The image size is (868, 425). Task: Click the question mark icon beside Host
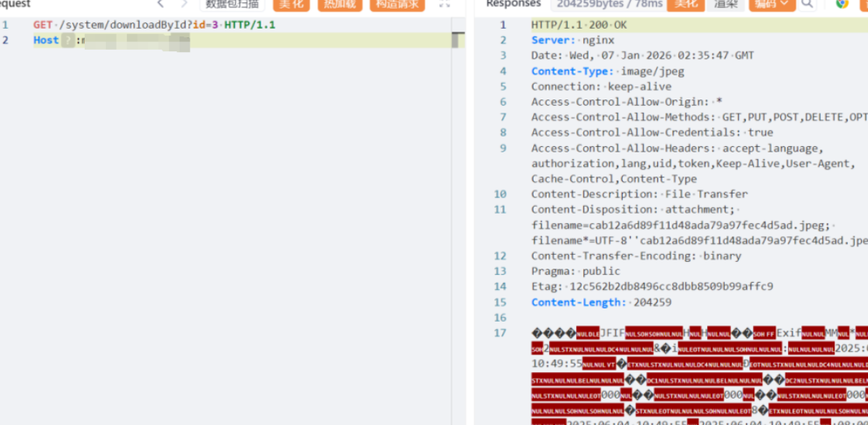[x=68, y=40]
